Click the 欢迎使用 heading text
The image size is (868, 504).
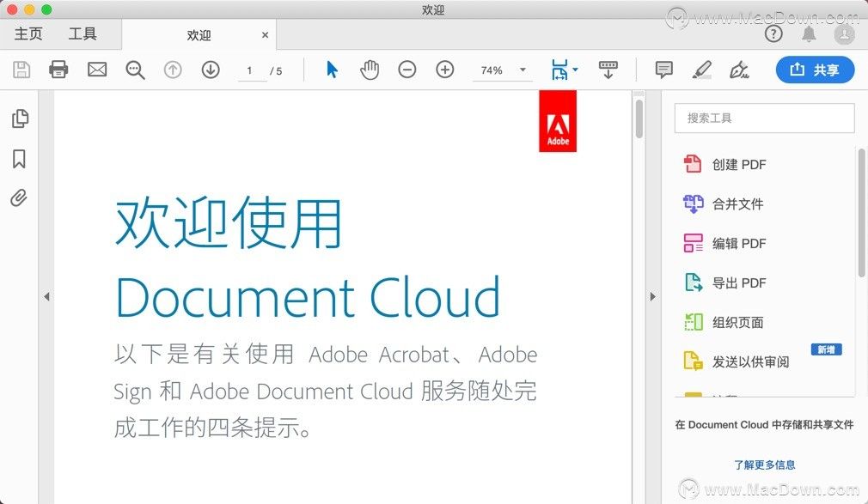click(228, 223)
